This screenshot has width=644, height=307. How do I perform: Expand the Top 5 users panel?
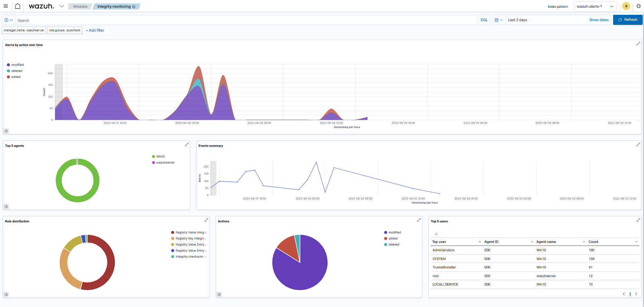(x=638, y=220)
